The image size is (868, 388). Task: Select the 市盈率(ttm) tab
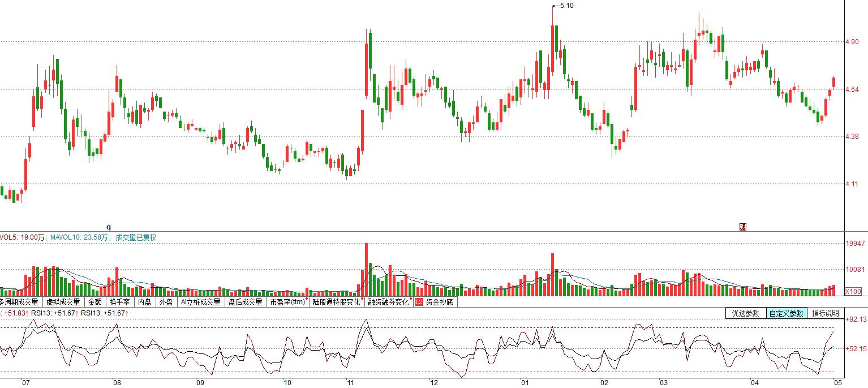point(288,302)
